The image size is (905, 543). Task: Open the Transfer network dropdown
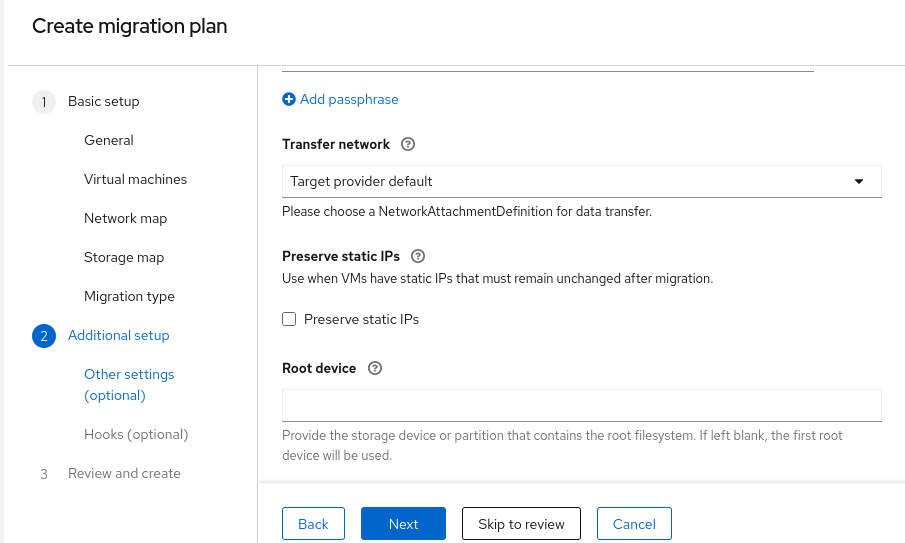580,181
